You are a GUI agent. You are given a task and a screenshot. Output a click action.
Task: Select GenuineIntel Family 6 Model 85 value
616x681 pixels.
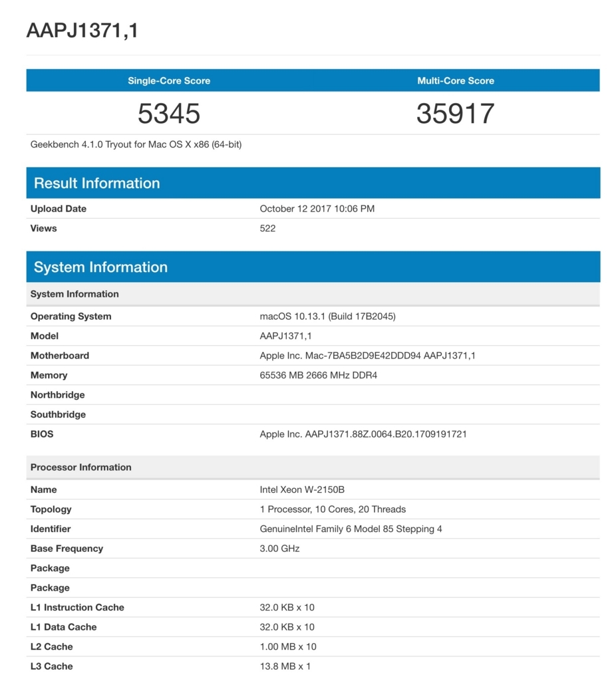pyautogui.click(x=351, y=529)
